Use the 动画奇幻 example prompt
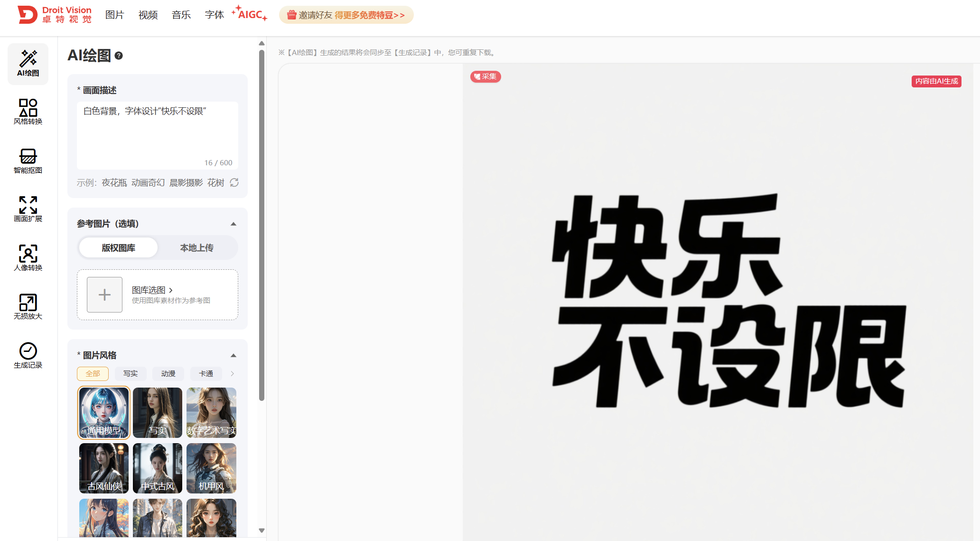980x541 pixels. tap(148, 183)
